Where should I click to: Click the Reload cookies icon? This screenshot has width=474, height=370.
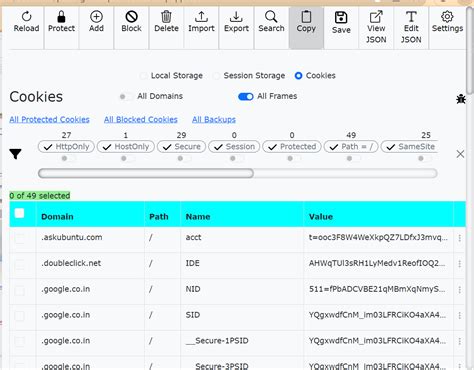[x=26, y=16]
